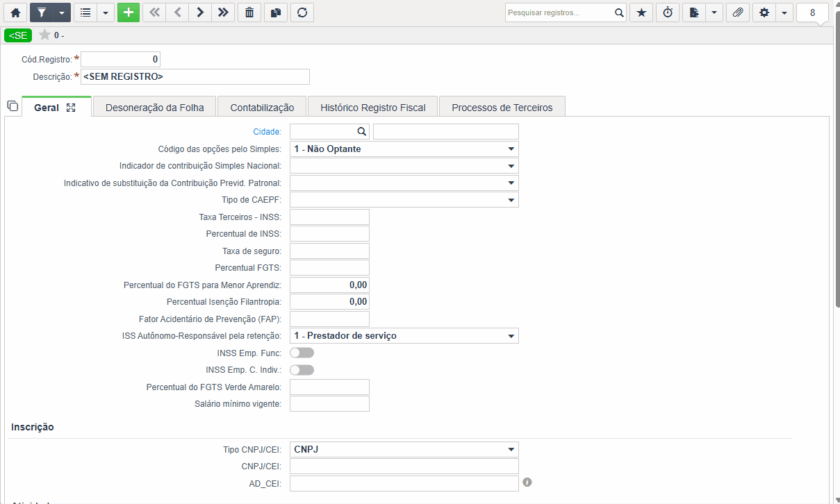Switch to list view icon
840x504 pixels.
85,12
